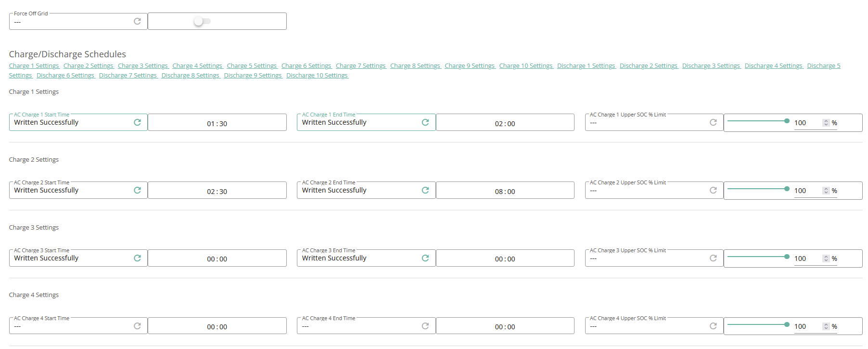Follow the Charge 7 Settings link
The height and width of the screenshot is (349, 868).
361,66
